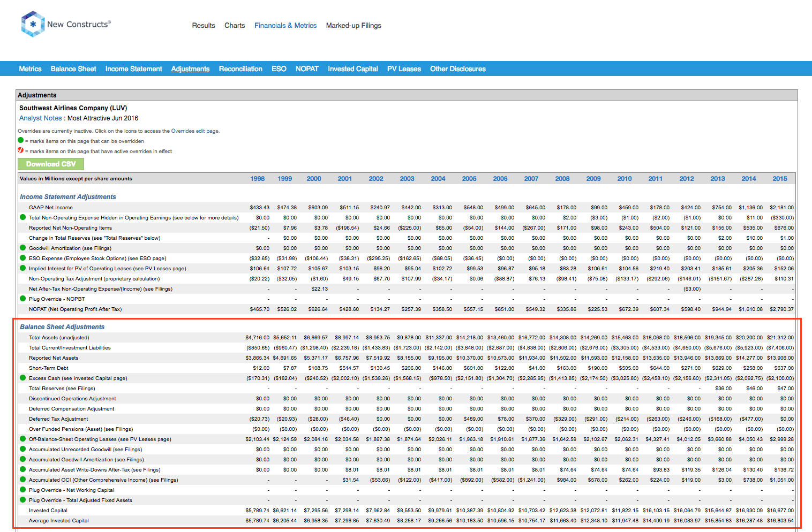Click override dot for Off-Balance-Sheet Operating Leases
Image resolution: width=812 pixels, height=532 pixels.
click(x=22, y=439)
